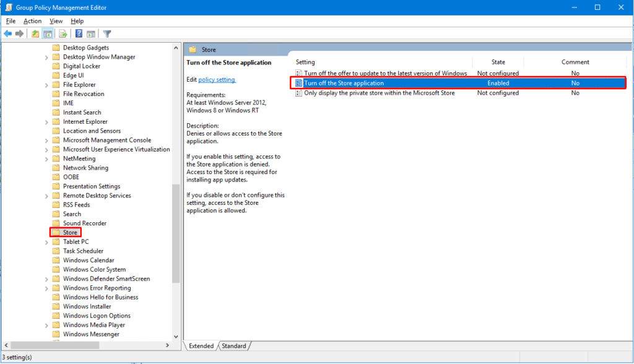
Task: Toggle the Show/Hide Console Tree icon
Action: [48, 33]
